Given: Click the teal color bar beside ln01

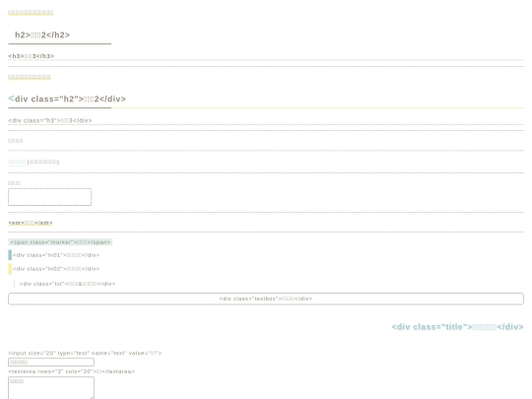Looking at the screenshot, I should coord(10,255).
